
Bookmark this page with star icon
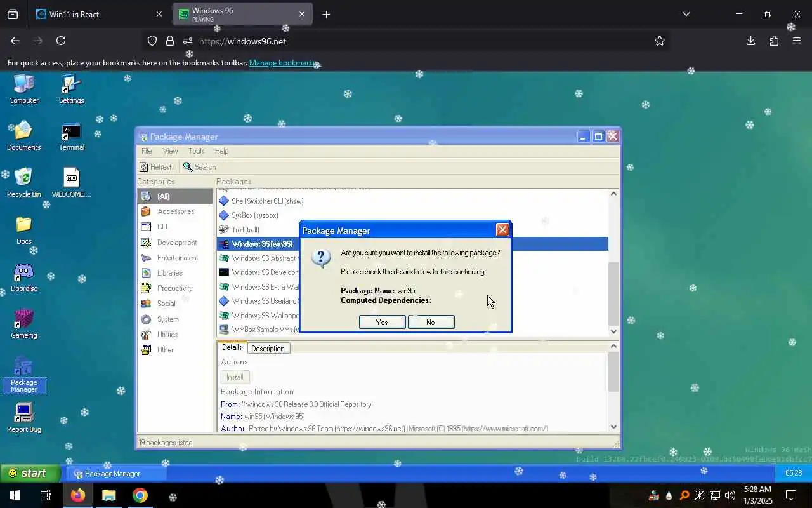(x=660, y=41)
